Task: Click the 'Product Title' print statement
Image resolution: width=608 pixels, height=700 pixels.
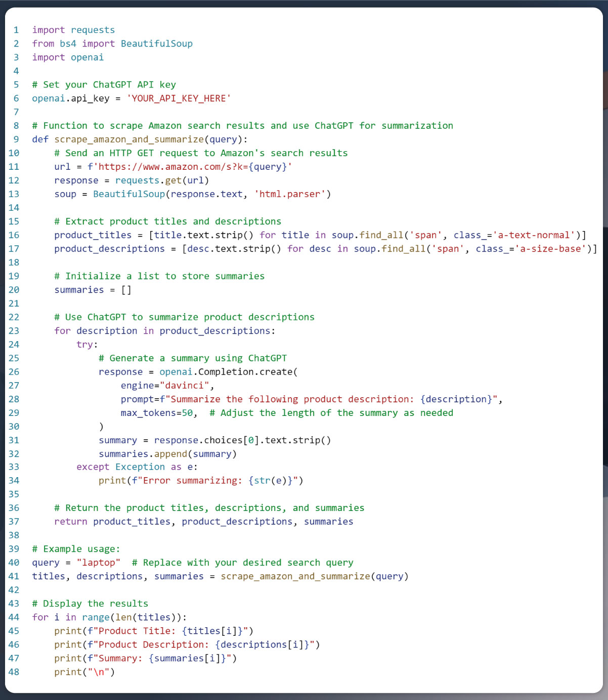Action: point(154,630)
